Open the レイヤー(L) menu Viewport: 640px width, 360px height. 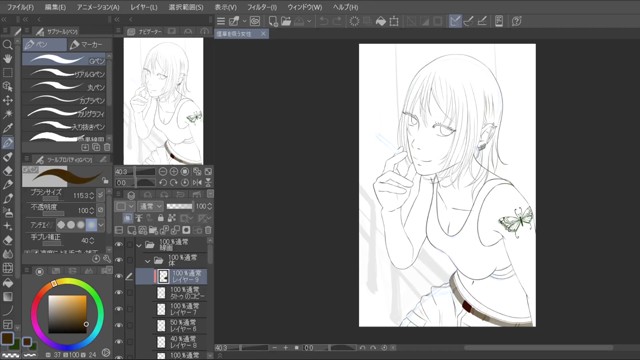144,7
